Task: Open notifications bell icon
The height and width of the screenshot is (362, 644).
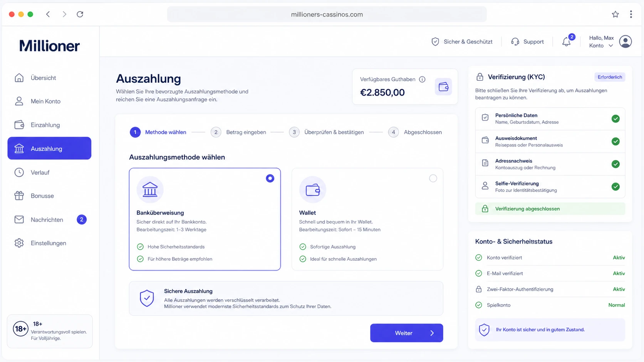Action: pyautogui.click(x=566, y=42)
